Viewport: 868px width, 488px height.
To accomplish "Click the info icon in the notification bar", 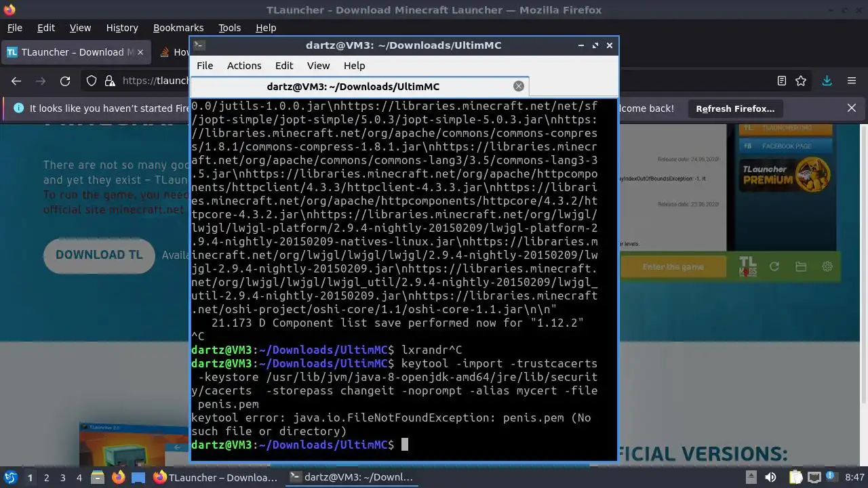I will [x=18, y=108].
